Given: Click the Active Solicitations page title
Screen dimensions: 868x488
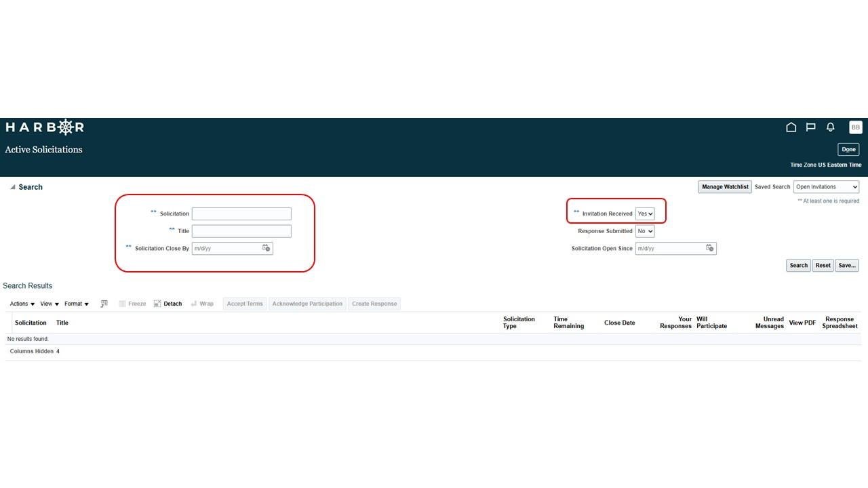Looking at the screenshot, I should tap(43, 150).
